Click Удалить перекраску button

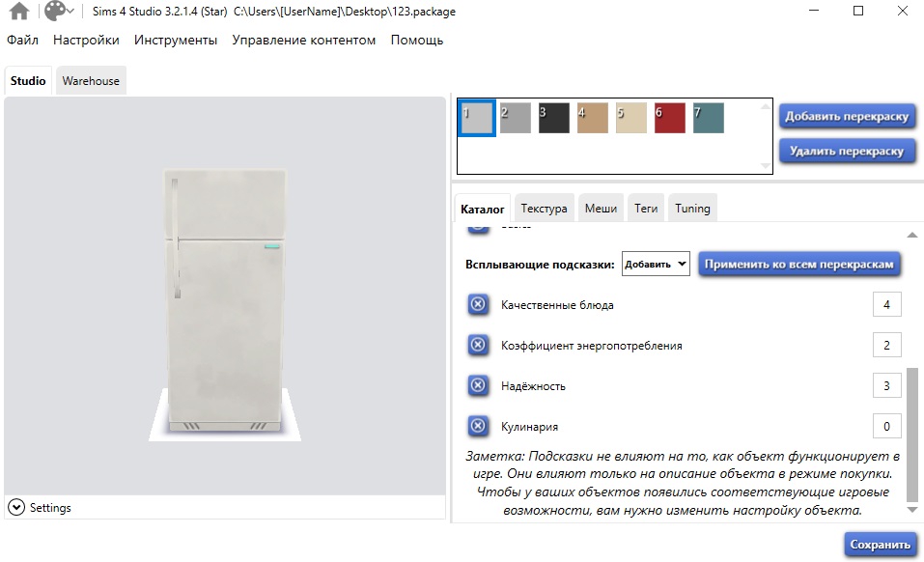(x=847, y=151)
